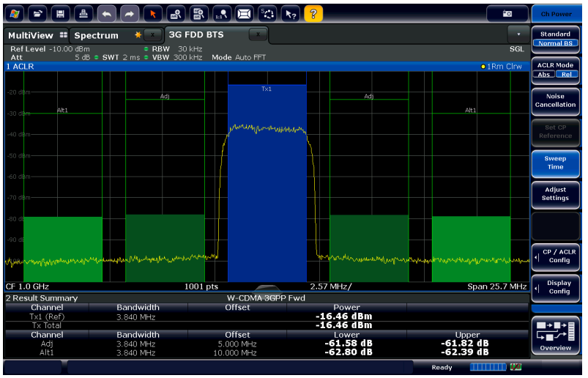This screenshot has width=588, height=378.
Task: Switch to the MultiView tab
Action: click(37, 35)
